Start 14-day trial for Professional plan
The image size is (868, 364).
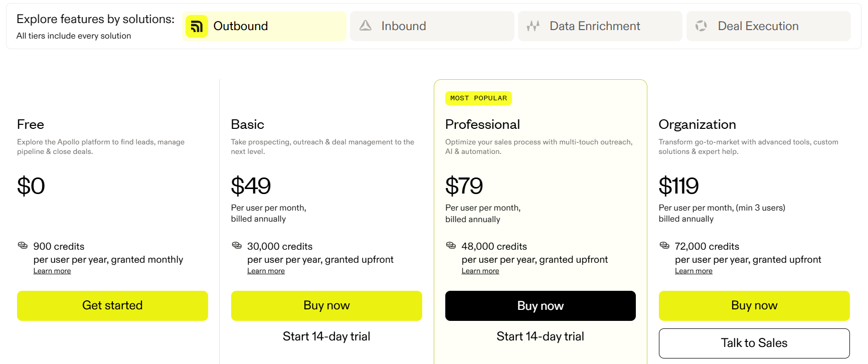click(x=541, y=336)
